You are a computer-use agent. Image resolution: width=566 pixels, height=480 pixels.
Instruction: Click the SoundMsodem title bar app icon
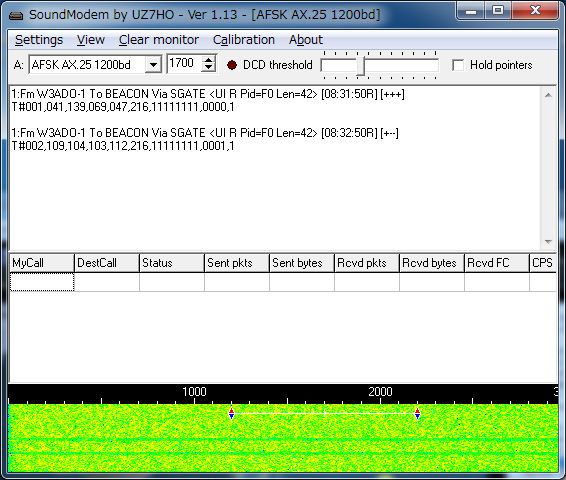pyautogui.click(x=16, y=15)
